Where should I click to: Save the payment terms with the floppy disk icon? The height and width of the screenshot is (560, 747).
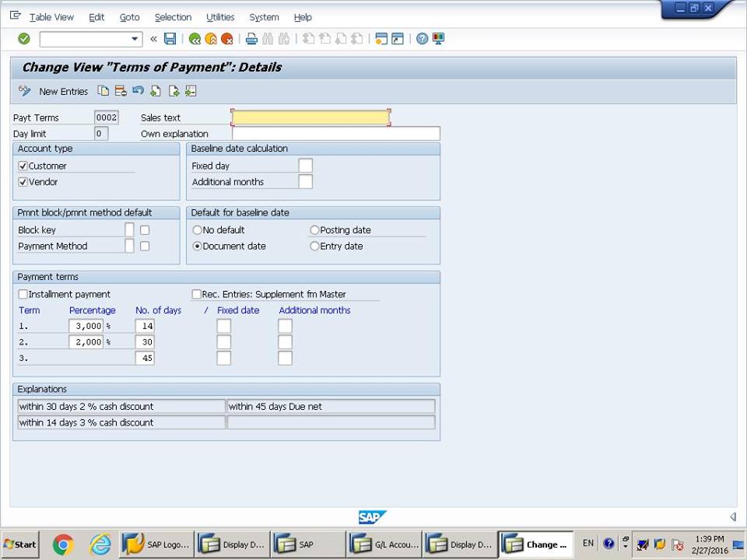(x=170, y=39)
